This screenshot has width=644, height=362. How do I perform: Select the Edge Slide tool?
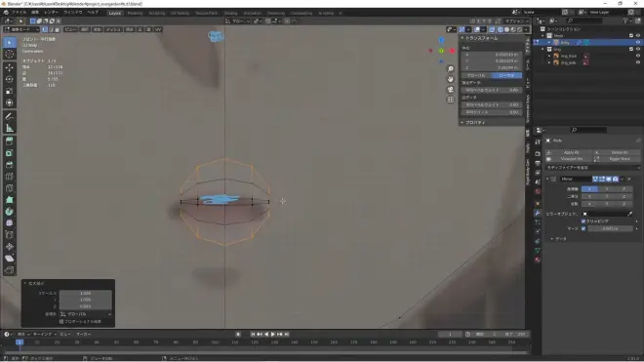[x=10, y=235]
